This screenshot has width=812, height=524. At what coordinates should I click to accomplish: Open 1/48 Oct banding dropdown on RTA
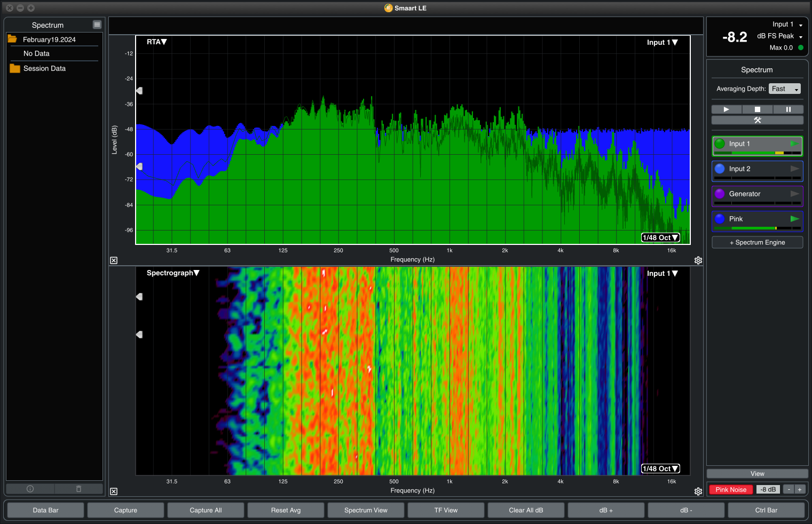(x=660, y=237)
